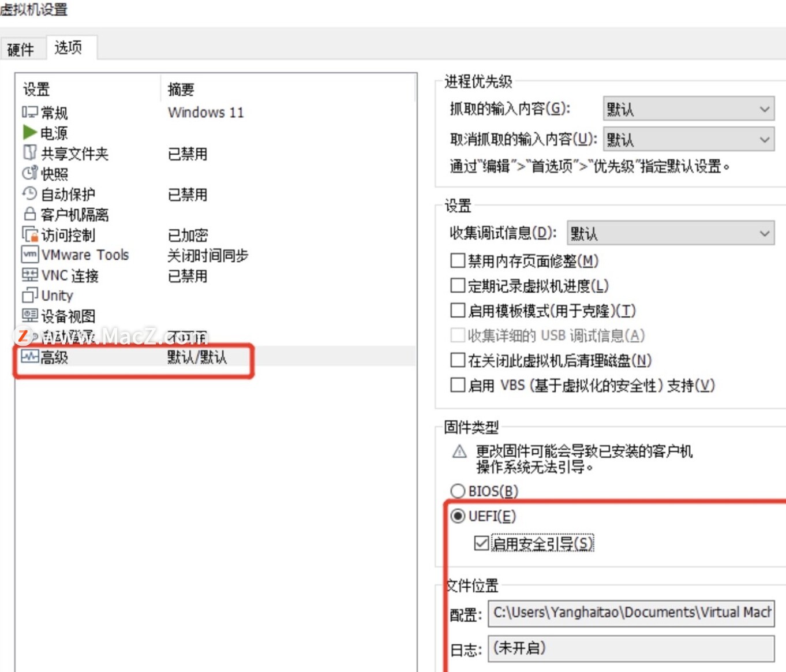Click the 已加密 summary value

pyautogui.click(x=188, y=235)
